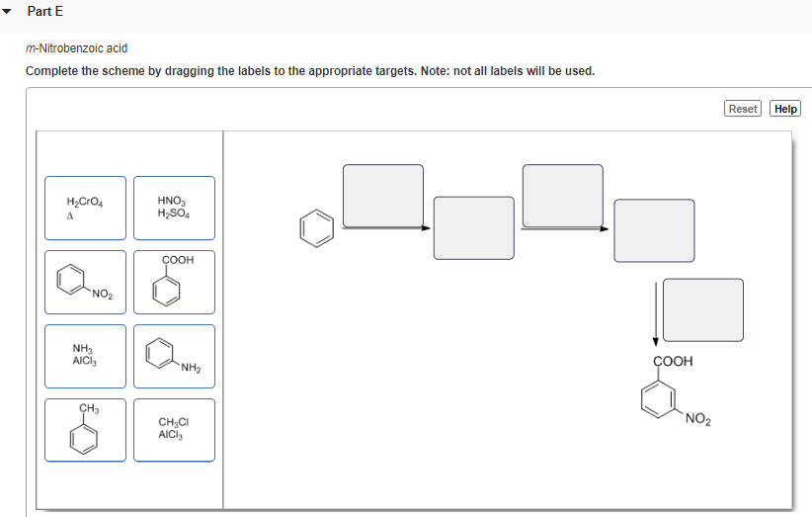Click the first intermediate product target box
Screen dimensions: 812x517
pyautogui.click(x=474, y=228)
